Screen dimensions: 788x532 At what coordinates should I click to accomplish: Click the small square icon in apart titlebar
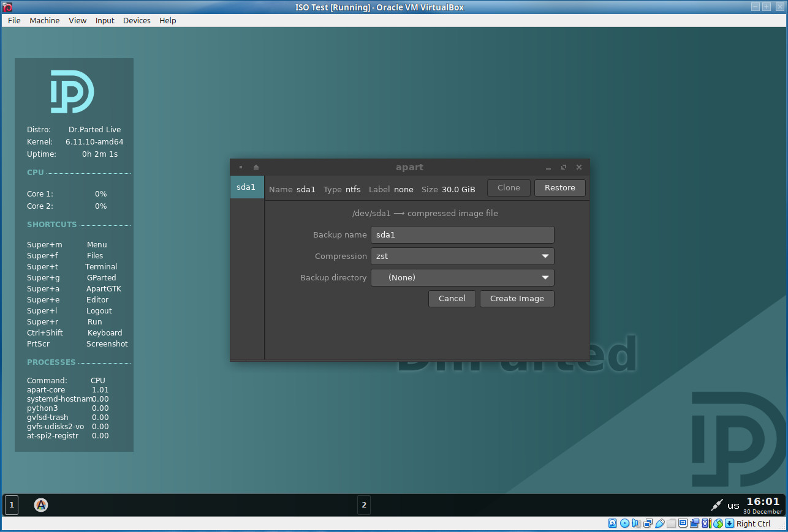[x=241, y=167]
